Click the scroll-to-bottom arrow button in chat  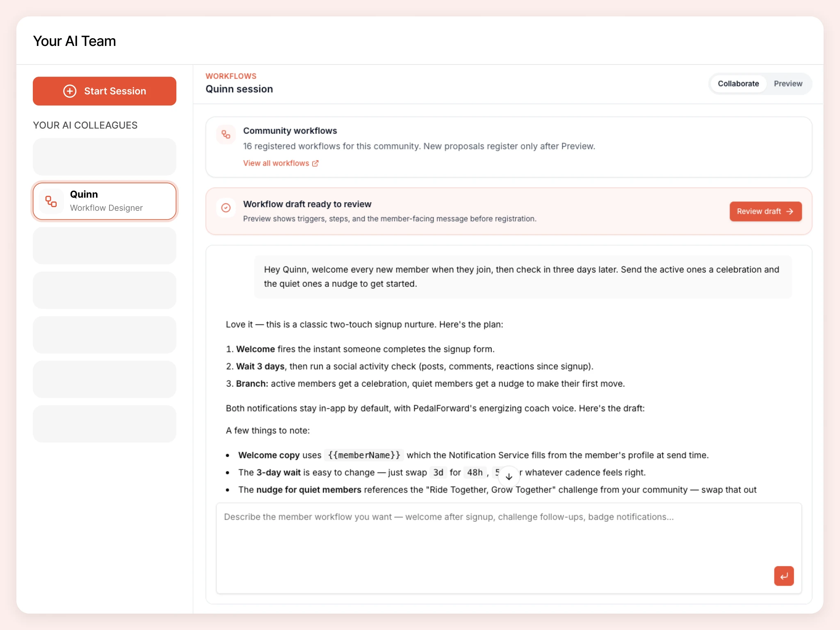pos(509,477)
